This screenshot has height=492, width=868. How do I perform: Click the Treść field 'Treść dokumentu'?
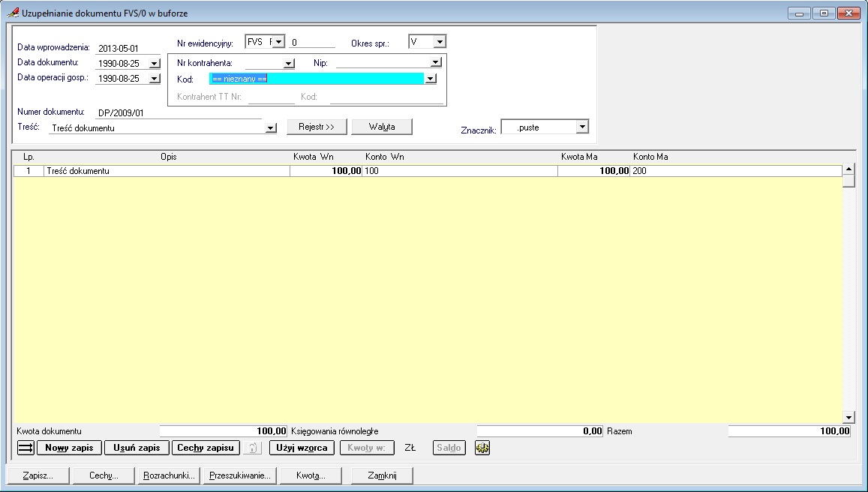click(158, 128)
